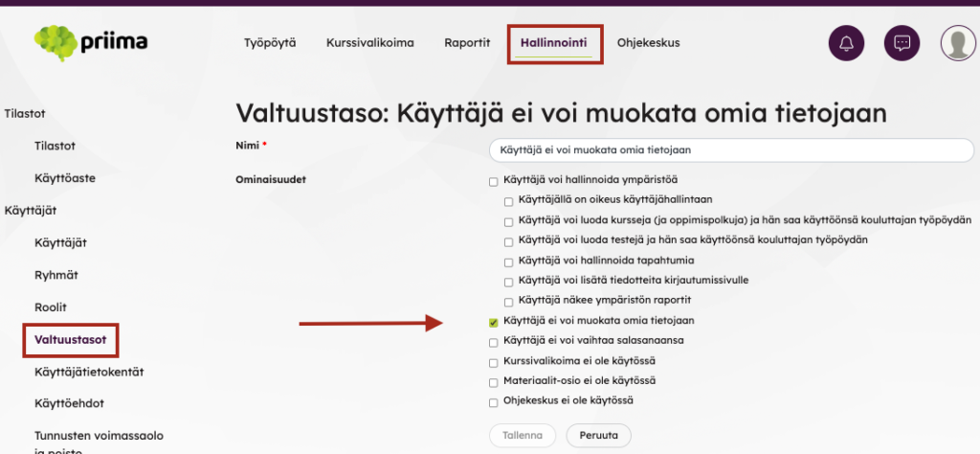Click the Peruuta button
Viewport: 980px width, 454px height.
click(599, 435)
